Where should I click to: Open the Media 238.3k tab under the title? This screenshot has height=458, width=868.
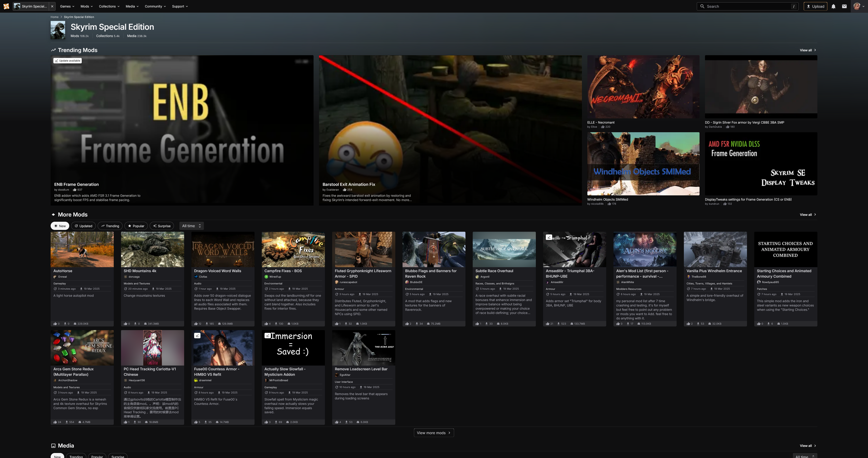[137, 36]
